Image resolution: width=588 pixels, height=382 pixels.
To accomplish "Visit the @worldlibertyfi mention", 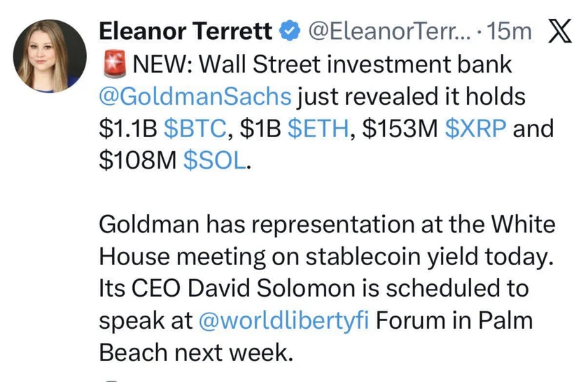I will click(286, 320).
